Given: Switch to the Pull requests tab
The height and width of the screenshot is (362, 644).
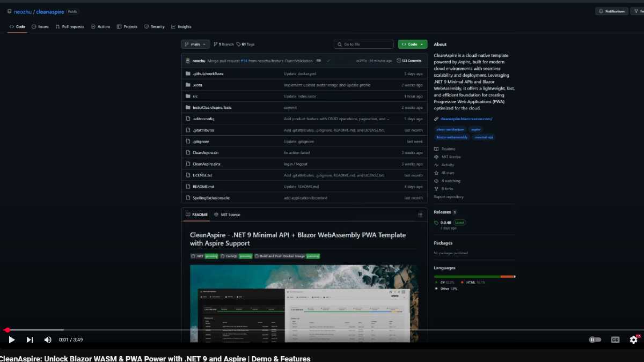Looking at the screenshot, I should point(70,27).
